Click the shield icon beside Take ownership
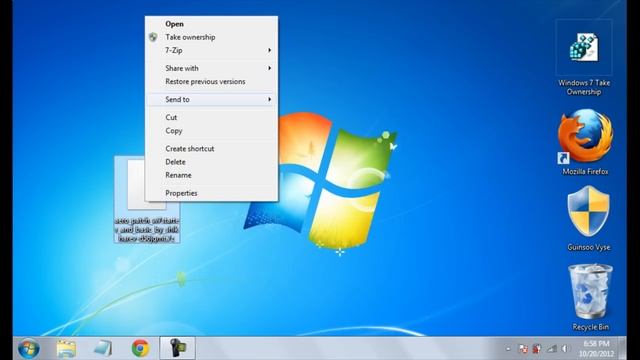The image size is (640, 360). click(x=153, y=37)
